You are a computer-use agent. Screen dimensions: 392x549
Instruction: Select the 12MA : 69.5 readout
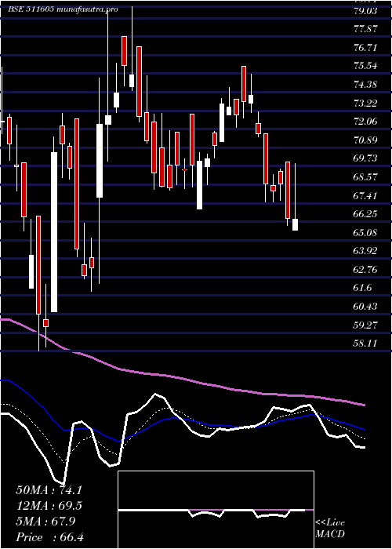pyautogui.click(x=49, y=506)
